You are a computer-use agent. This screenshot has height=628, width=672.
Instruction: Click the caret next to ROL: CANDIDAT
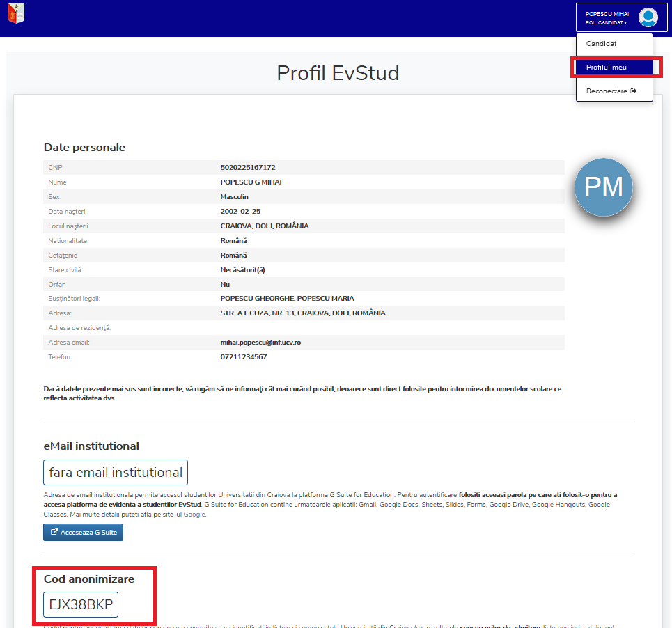[x=625, y=23]
